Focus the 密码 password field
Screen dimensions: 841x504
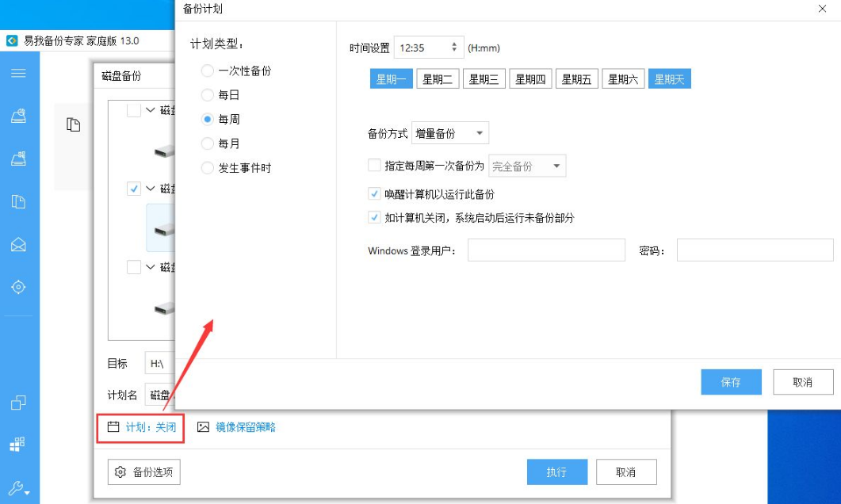click(755, 250)
